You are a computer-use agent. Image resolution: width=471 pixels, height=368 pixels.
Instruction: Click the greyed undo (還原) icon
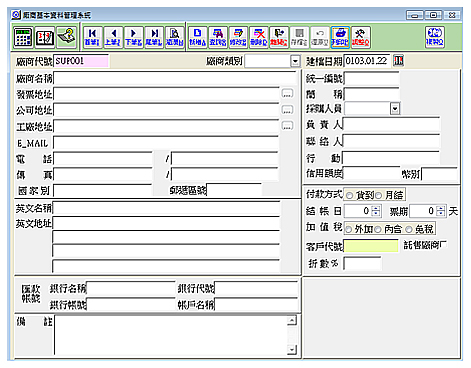coord(320,37)
